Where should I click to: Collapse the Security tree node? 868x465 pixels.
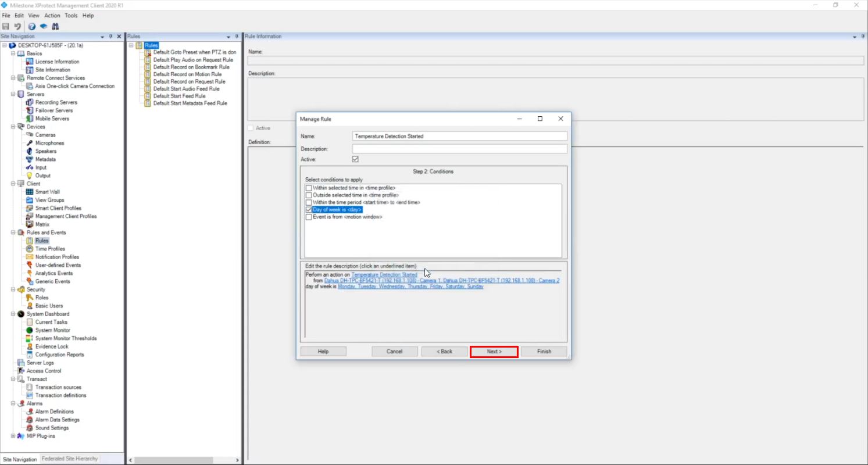(x=13, y=289)
